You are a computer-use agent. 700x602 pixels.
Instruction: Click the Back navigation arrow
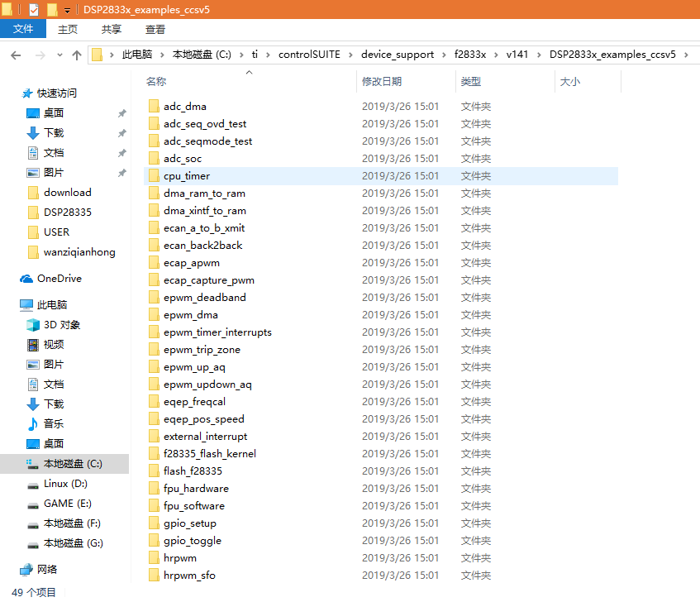click(16, 55)
